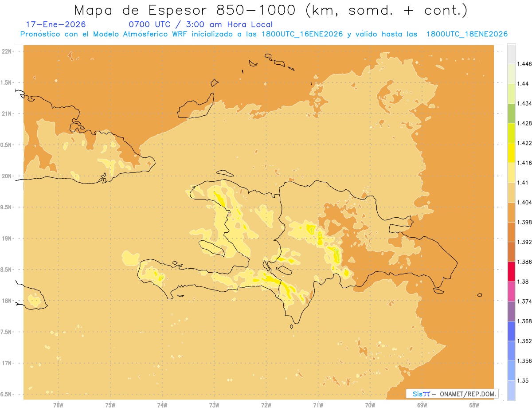Viewport: 532px width, 411px height.
Task: Click the color bar value '1.38'
Action: [x=523, y=282]
